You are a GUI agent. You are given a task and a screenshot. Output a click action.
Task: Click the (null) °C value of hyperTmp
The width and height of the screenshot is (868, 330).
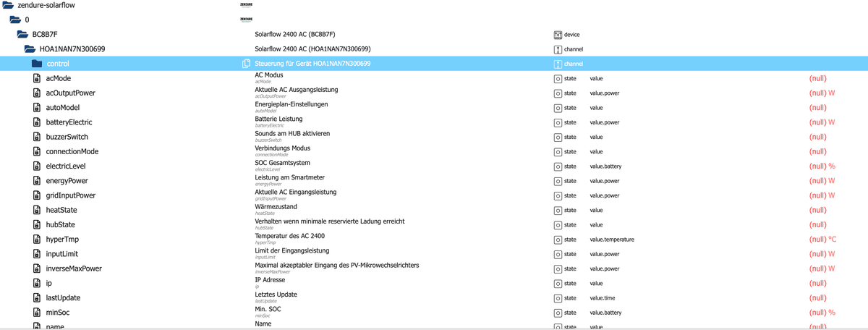click(x=822, y=240)
